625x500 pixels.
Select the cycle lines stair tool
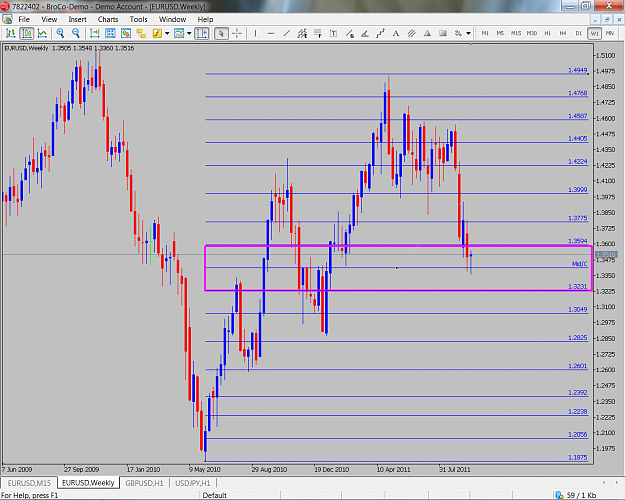381,33
